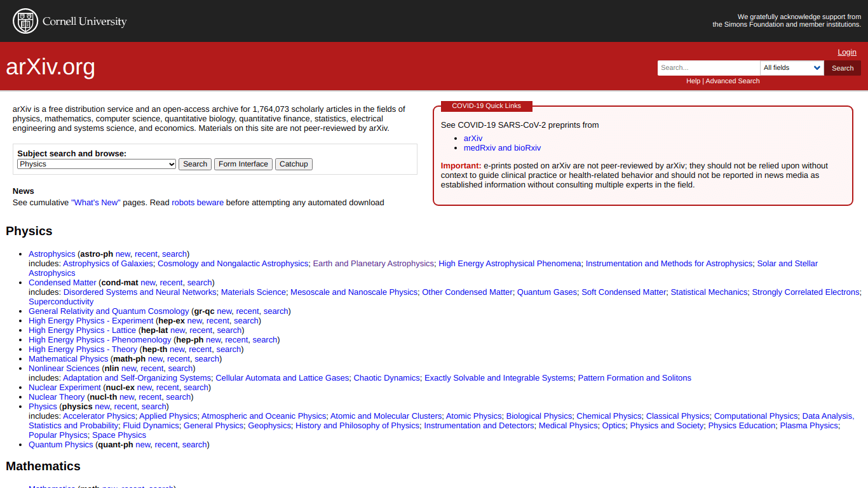Open the Help link in header
Screen dimensions: 868x488
coord(693,81)
